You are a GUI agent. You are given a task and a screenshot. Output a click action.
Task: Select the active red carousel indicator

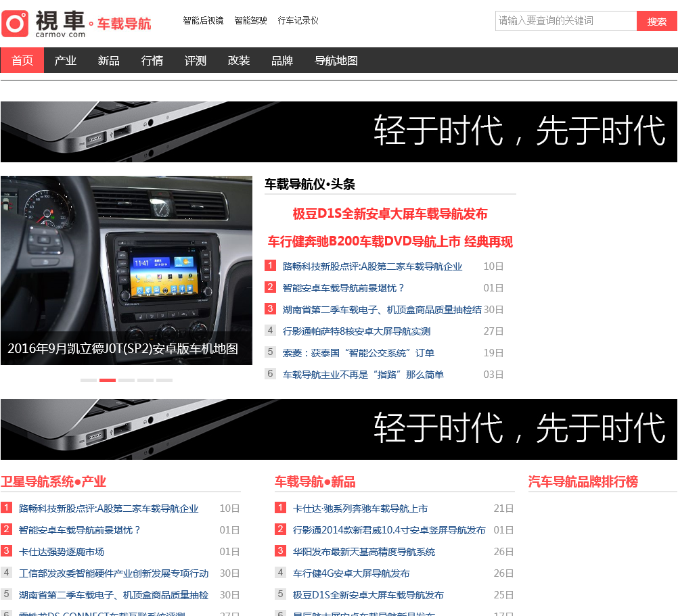point(108,380)
